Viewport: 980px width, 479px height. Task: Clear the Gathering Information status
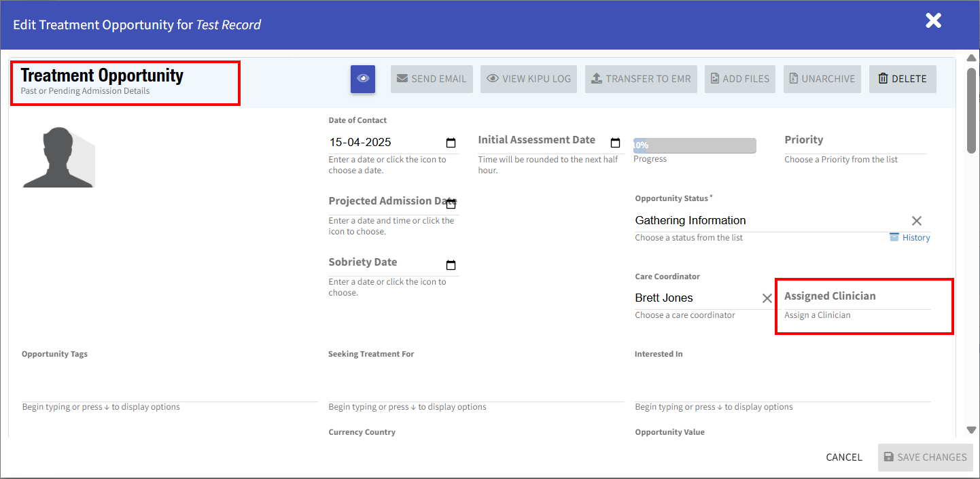click(916, 221)
